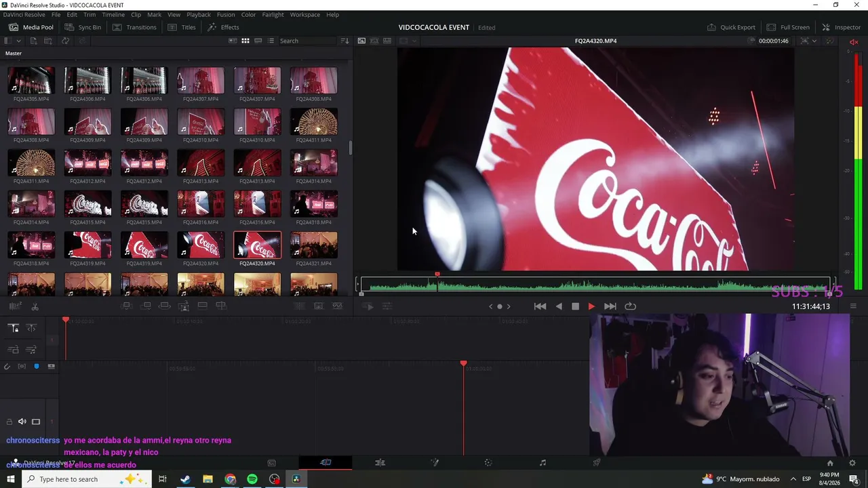Open the Titles panel
This screenshot has width=868, height=488.
point(182,27)
